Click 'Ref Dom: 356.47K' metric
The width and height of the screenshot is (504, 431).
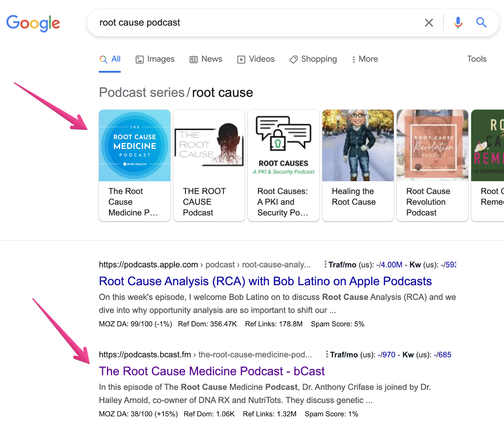click(x=207, y=324)
